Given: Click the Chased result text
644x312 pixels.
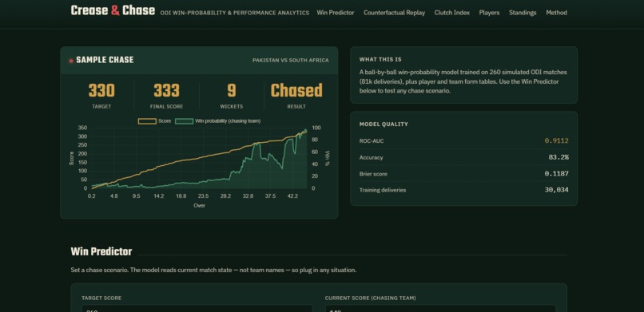Looking at the screenshot, I should click(296, 91).
